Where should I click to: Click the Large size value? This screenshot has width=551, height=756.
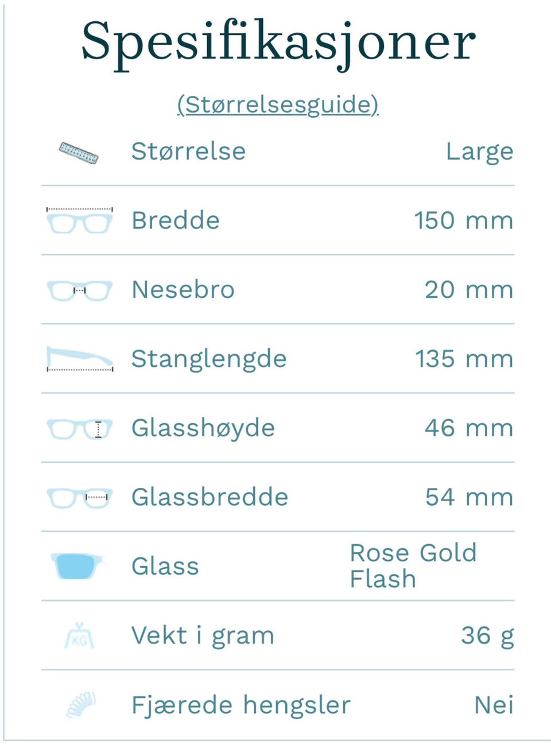pyautogui.click(x=479, y=152)
